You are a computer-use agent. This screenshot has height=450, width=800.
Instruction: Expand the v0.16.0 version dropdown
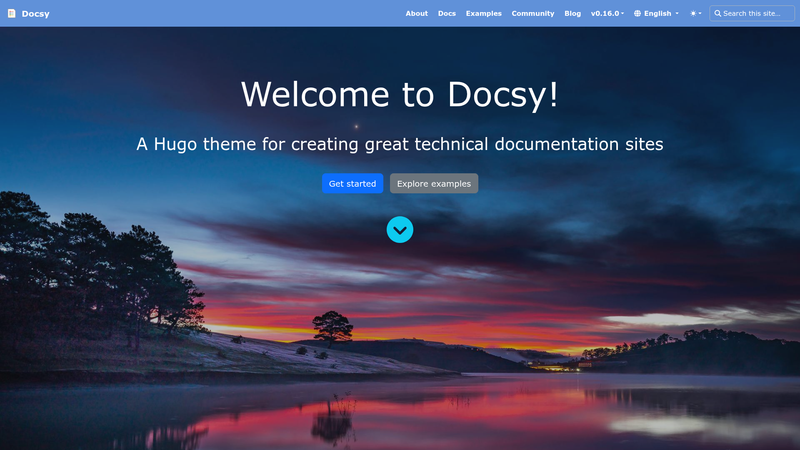pos(607,13)
